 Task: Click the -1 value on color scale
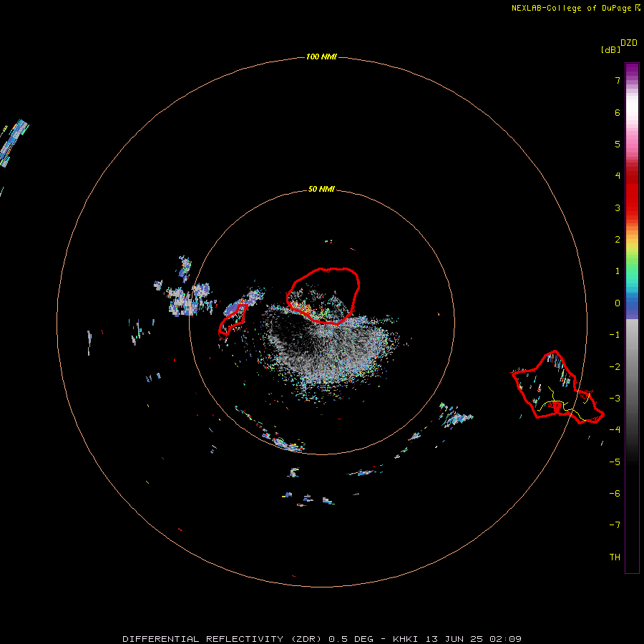[x=615, y=335]
